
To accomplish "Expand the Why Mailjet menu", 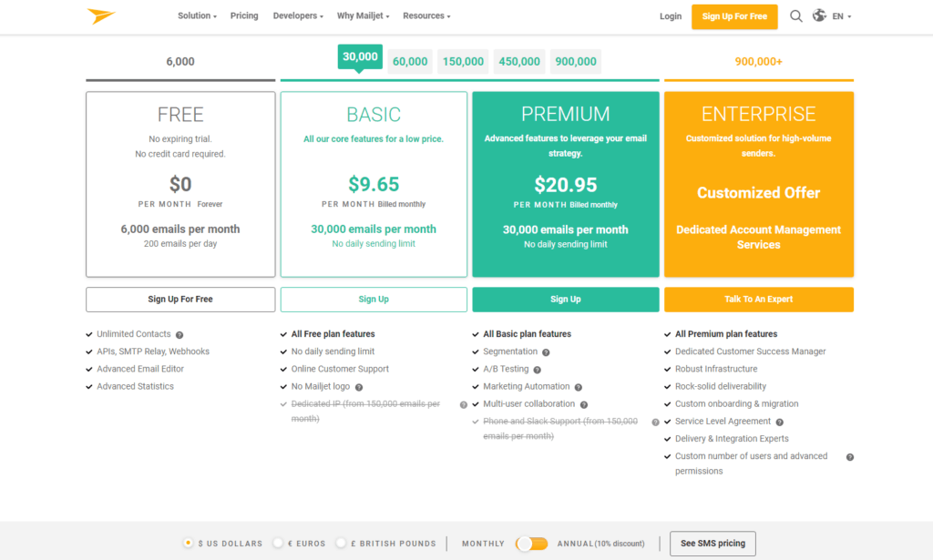I will pyautogui.click(x=363, y=16).
